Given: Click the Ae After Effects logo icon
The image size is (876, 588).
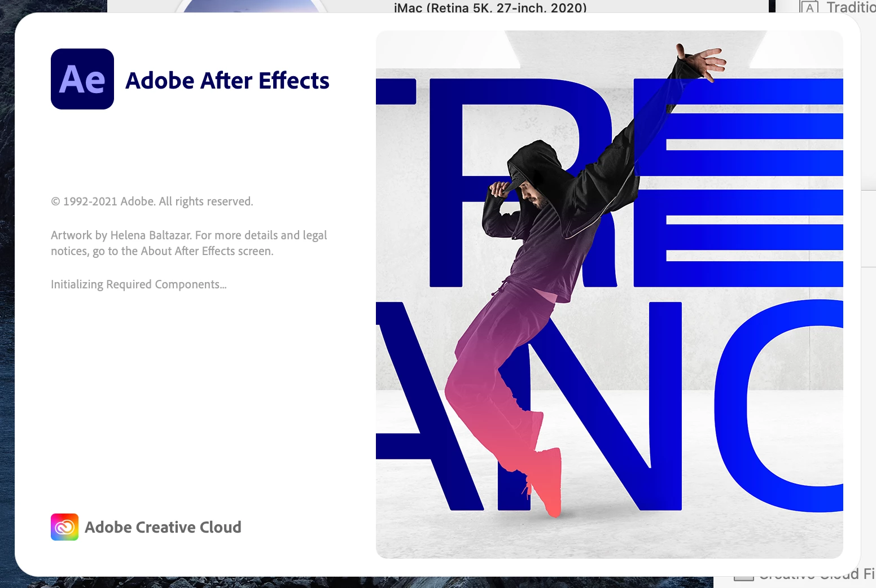Looking at the screenshot, I should [x=82, y=79].
